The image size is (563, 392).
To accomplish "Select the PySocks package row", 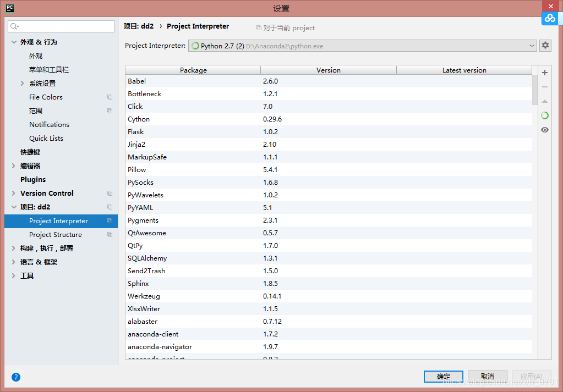I will point(329,182).
